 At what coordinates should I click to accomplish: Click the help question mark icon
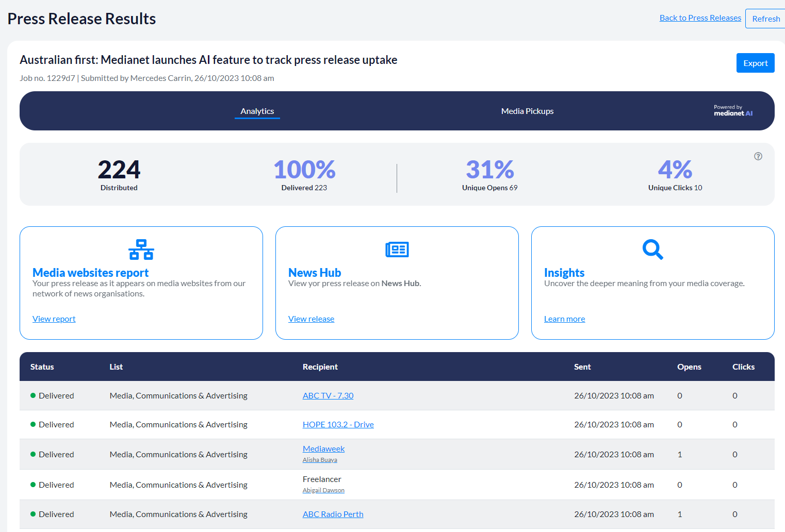[758, 156]
